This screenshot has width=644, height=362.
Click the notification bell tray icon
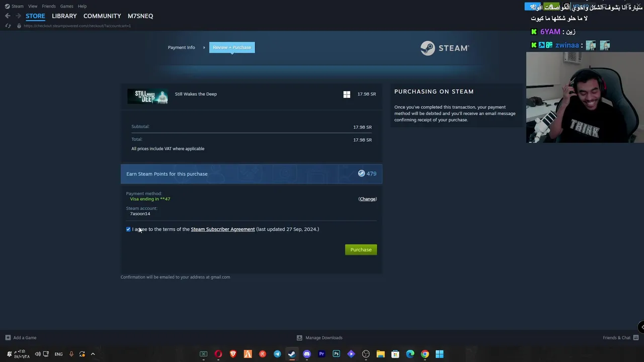(x=9, y=354)
